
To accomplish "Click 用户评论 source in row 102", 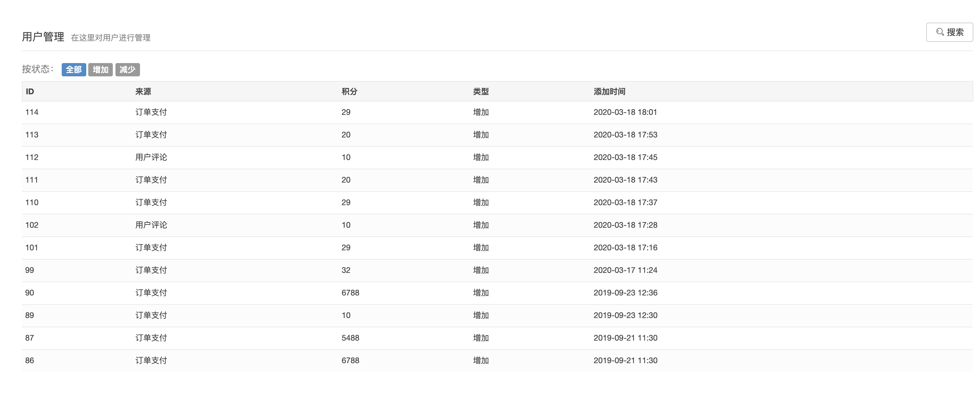I will coord(151,225).
